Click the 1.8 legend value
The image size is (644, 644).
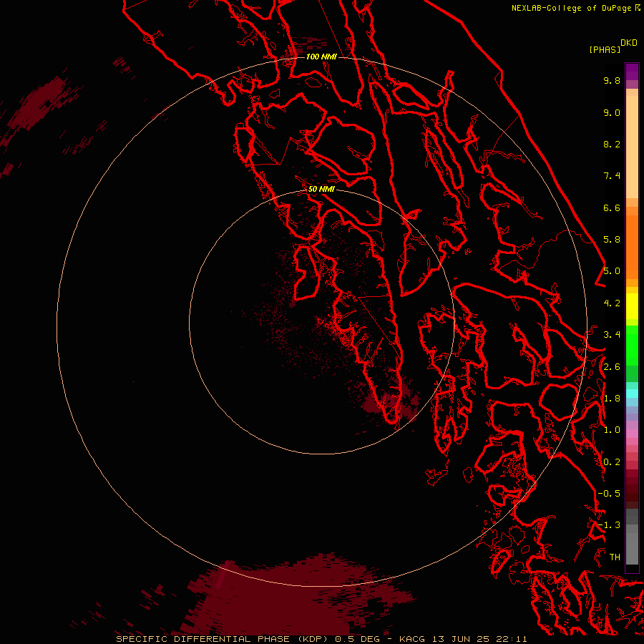point(612,399)
